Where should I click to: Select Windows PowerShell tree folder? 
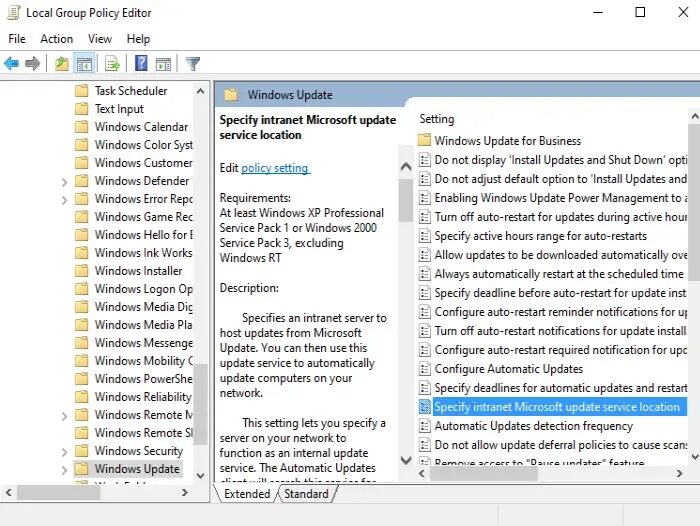pos(143,379)
